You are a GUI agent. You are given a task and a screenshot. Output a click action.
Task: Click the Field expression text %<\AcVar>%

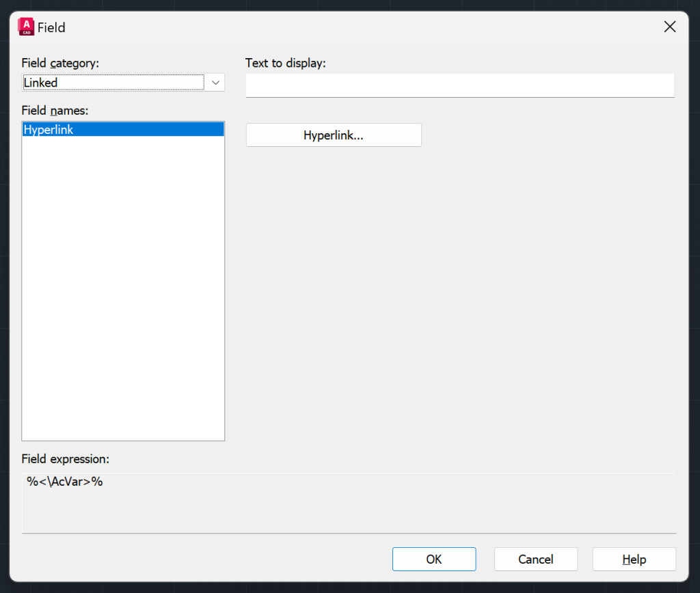[x=64, y=481]
